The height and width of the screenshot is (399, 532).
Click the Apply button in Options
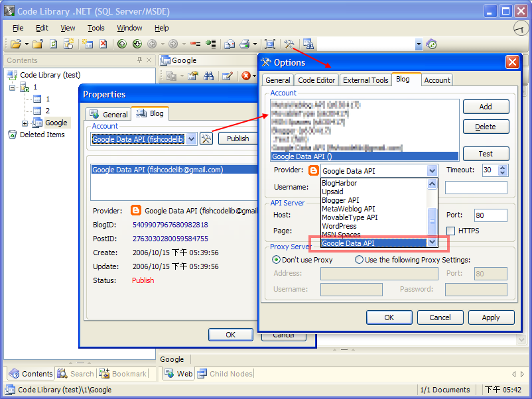(x=492, y=317)
